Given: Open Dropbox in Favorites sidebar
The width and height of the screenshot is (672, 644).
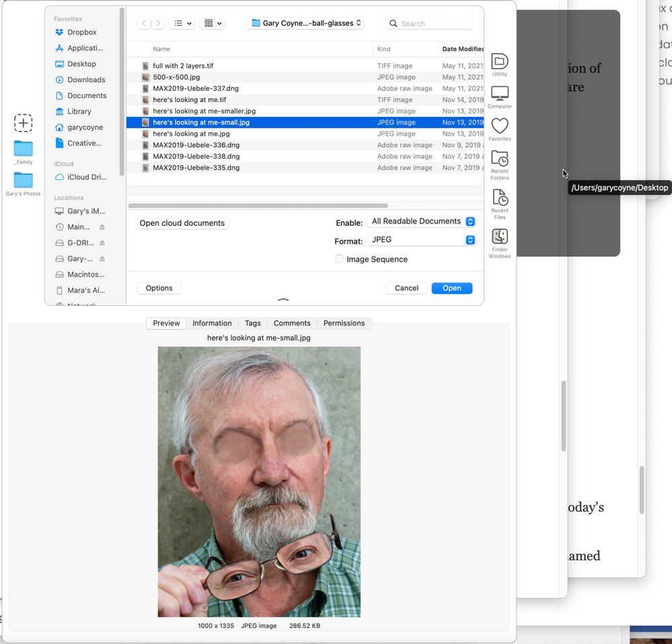Looking at the screenshot, I should [x=81, y=32].
